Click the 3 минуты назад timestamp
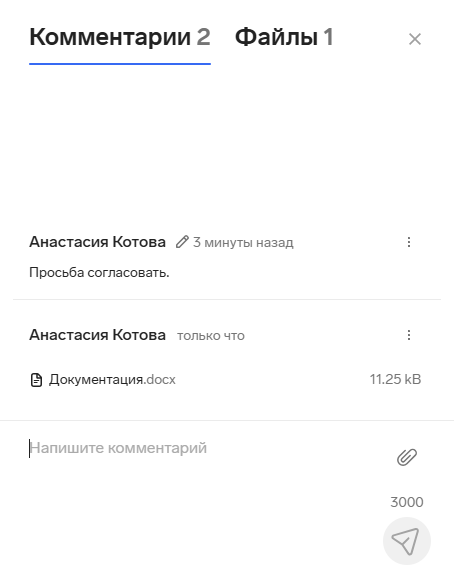This screenshot has height=578, width=454. 243,243
